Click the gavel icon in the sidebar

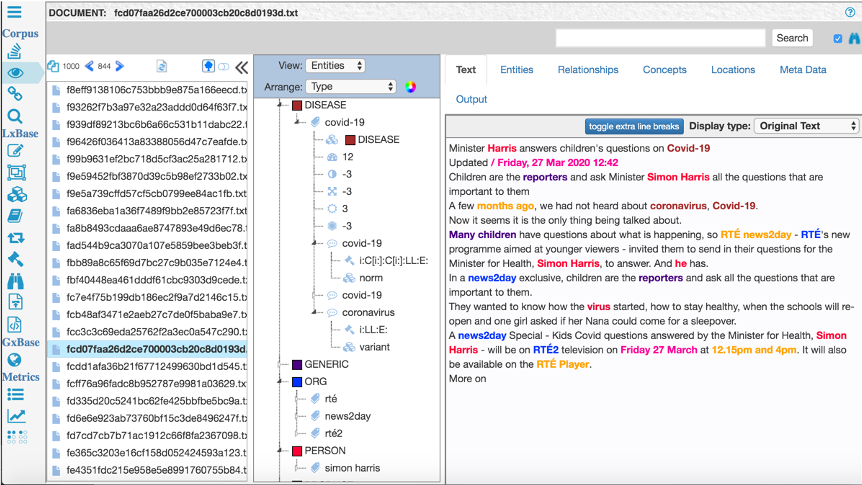(x=15, y=259)
